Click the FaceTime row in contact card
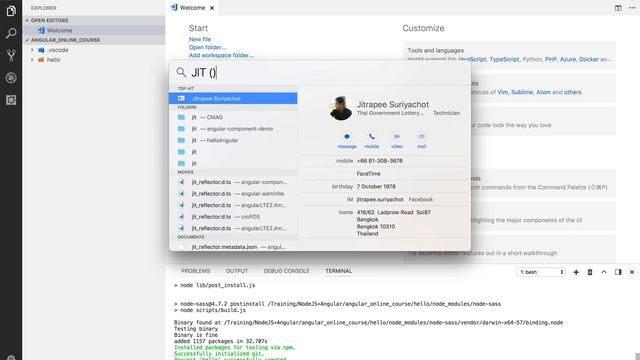 click(x=369, y=173)
